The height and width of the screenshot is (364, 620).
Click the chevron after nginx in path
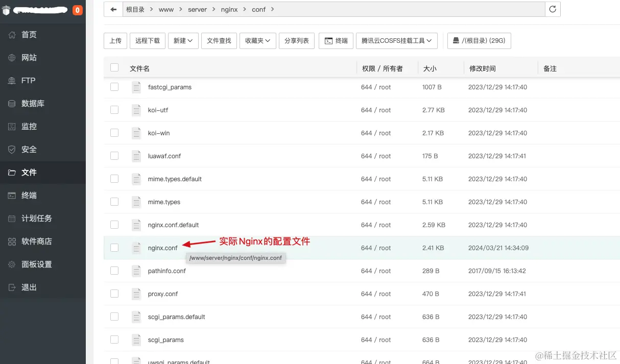tap(244, 10)
